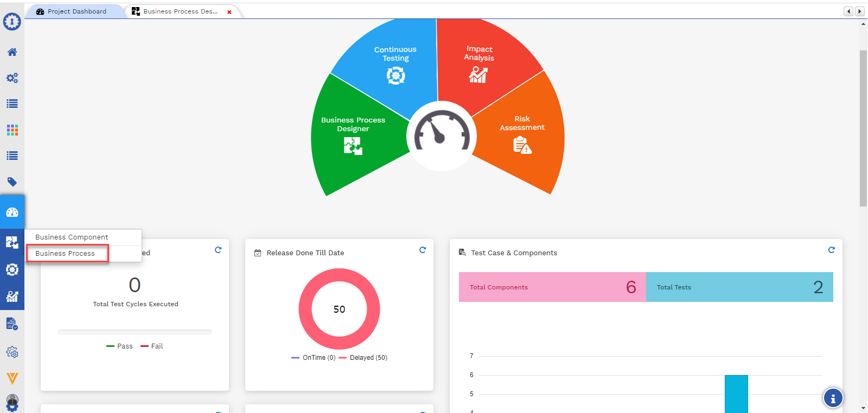The image size is (868, 413).
Task: Click the scrollbar up arrow
Action: [863, 24]
